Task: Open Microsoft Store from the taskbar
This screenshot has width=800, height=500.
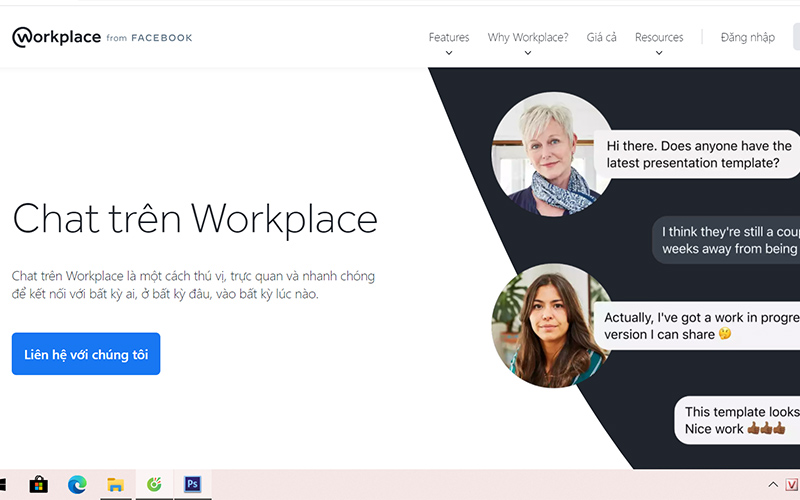Action: point(38,484)
